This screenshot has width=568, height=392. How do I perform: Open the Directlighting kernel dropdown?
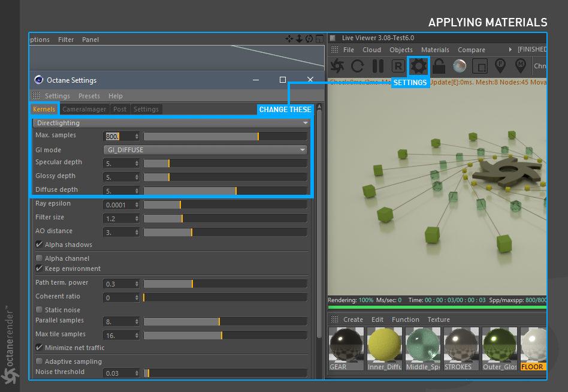coord(171,123)
